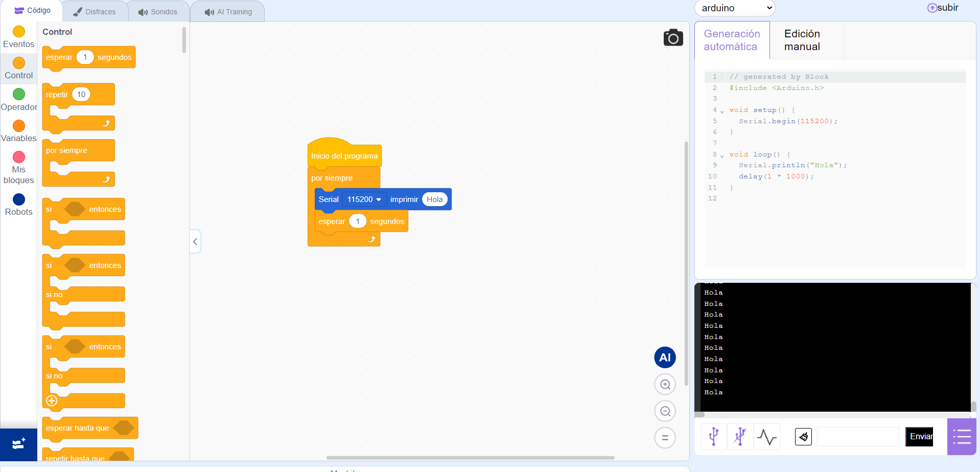
Task: Select the Generación automática tab
Action: pyautogui.click(x=732, y=40)
